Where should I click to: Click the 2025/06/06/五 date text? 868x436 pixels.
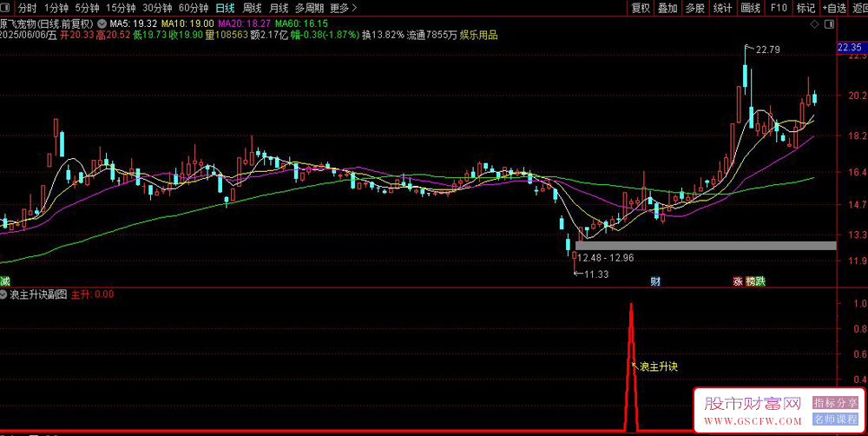[x=29, y=36]
